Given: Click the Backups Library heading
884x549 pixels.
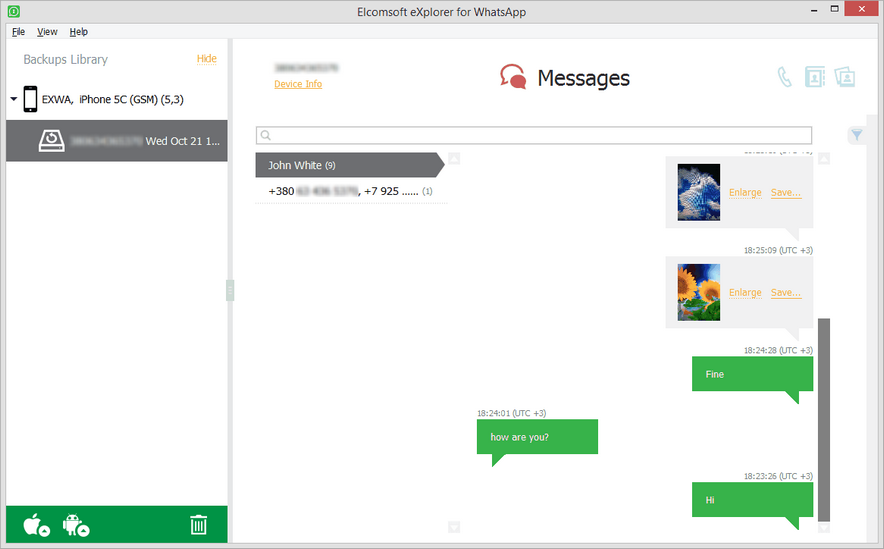Looking at the screenshot, I should click(x=65, y=59).
